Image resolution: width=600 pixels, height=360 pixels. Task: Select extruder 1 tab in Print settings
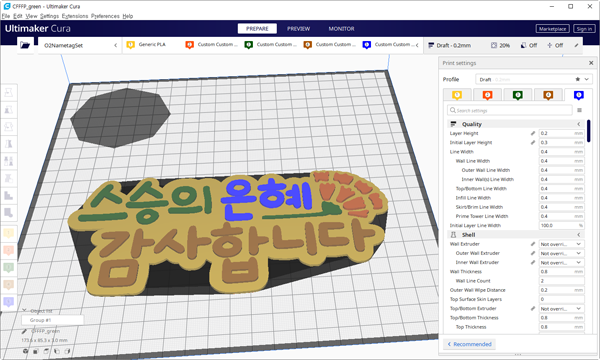pyautogui.click(x=457, y=94)
